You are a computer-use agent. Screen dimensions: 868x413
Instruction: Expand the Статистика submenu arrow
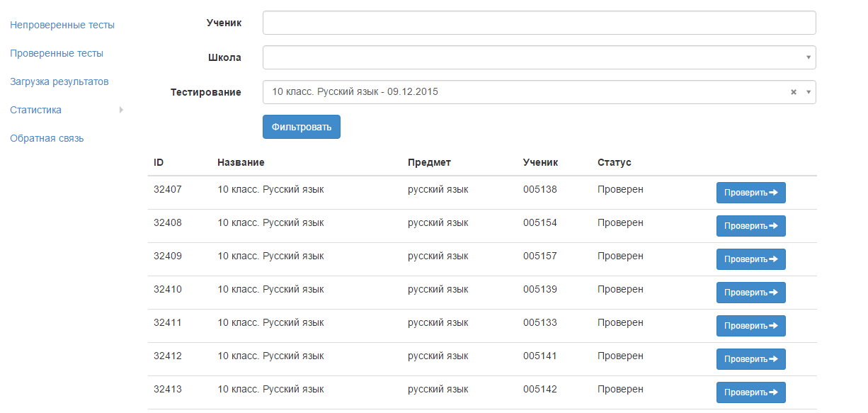tap(121, 110)
